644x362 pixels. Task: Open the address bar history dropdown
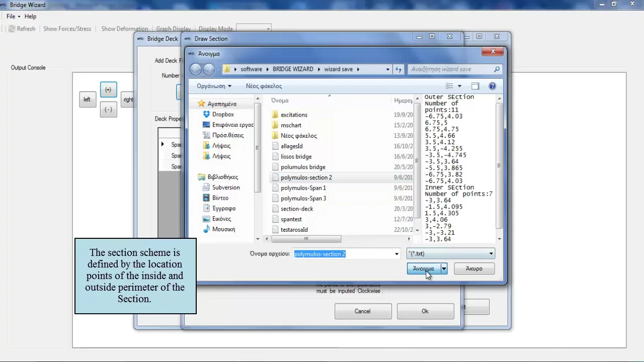coord(387,69)
